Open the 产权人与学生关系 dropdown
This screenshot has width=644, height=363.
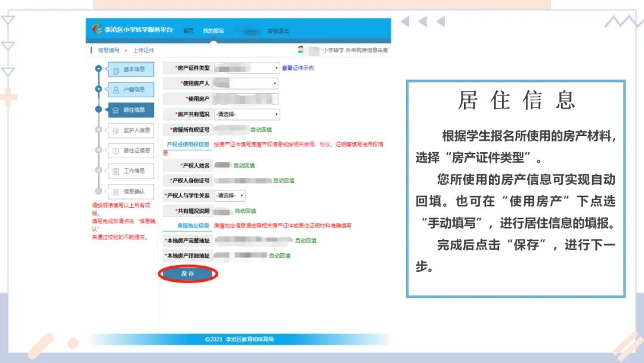click(230, 196)
